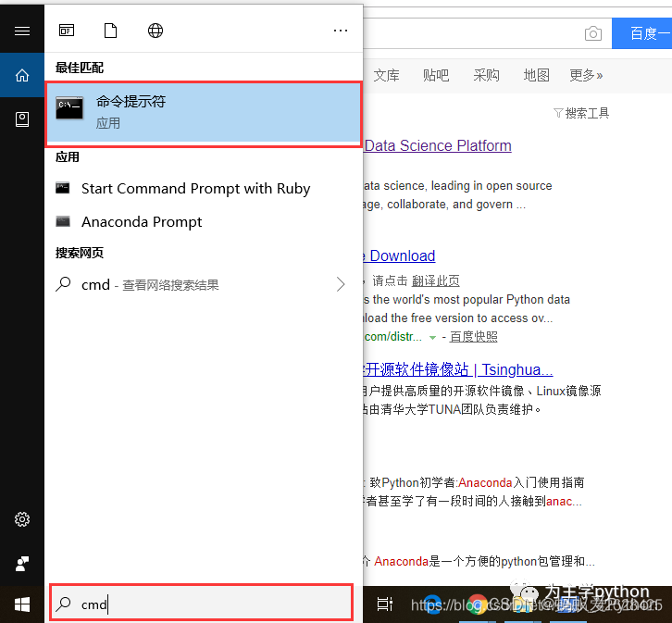Switch to Baidu 文库 tab
The height and width of the screenshot is (623, 672).
pos(386,75)
